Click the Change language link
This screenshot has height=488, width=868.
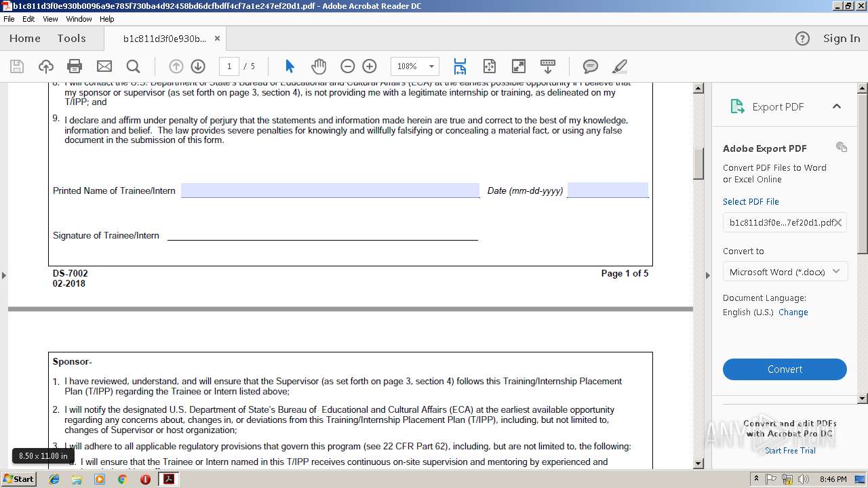click(x=793, y=312)
